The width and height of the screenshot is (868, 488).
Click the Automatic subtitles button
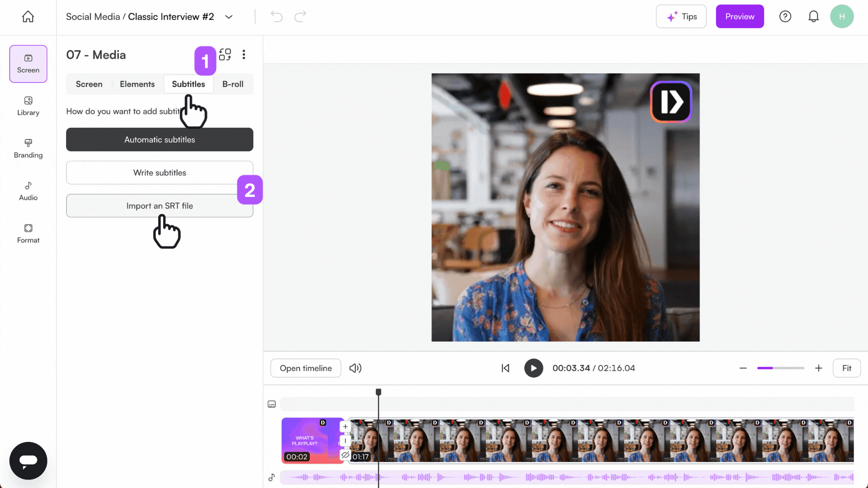pos(159,139)
